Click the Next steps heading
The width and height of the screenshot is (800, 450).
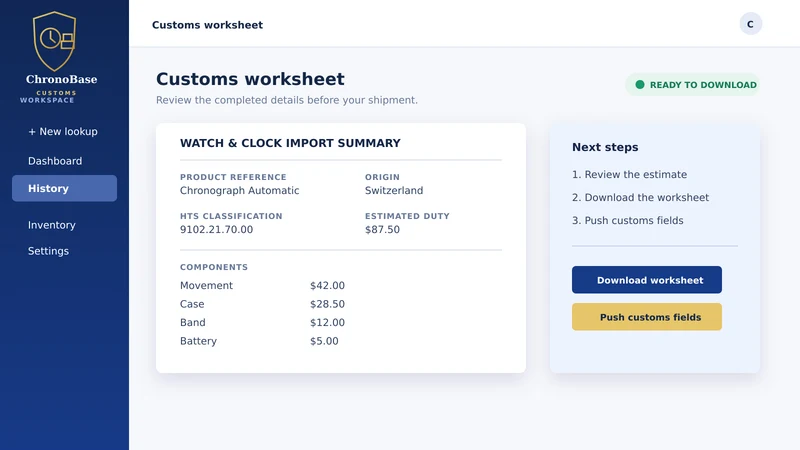[605, 147]
